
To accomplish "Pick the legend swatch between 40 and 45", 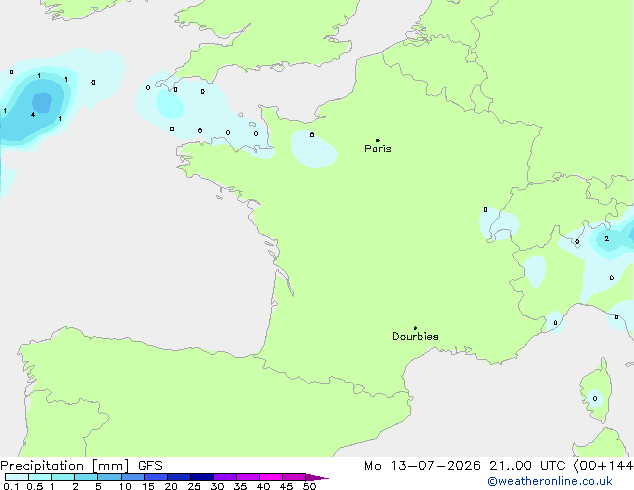I will click(271, 477).
